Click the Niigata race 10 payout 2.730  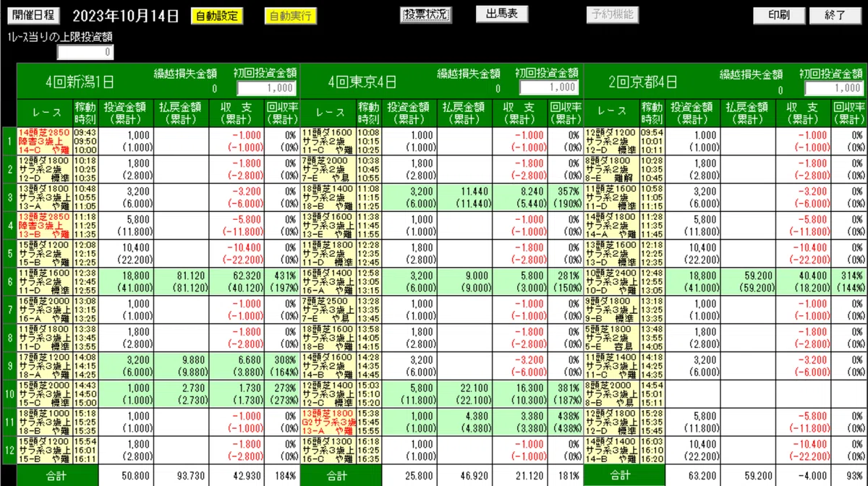(181, 393)
